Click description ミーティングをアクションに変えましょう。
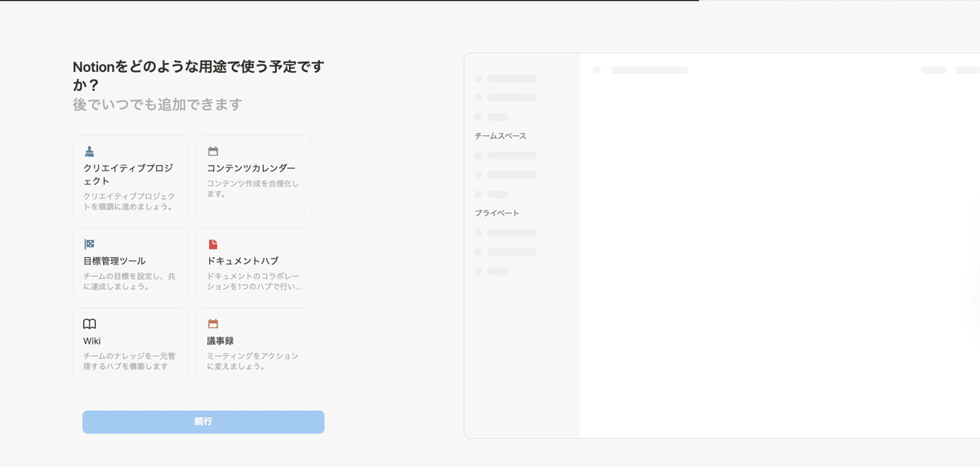This screenshot has height=467, width=980. pos(253,362)
